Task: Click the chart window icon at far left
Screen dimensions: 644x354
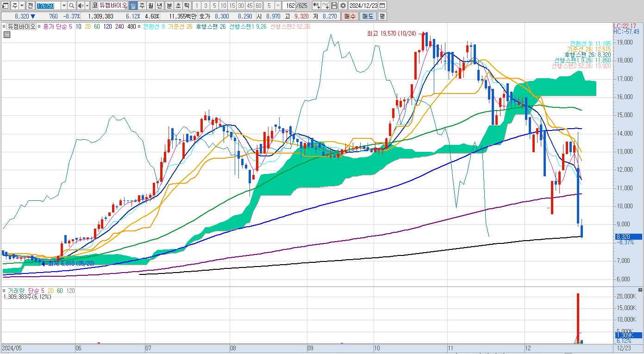Action: (6, 6)
